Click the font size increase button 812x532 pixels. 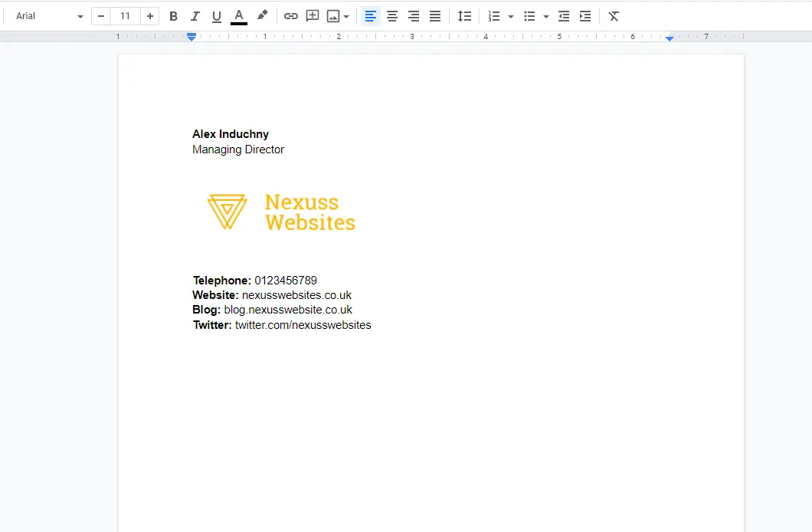point(149,15)
